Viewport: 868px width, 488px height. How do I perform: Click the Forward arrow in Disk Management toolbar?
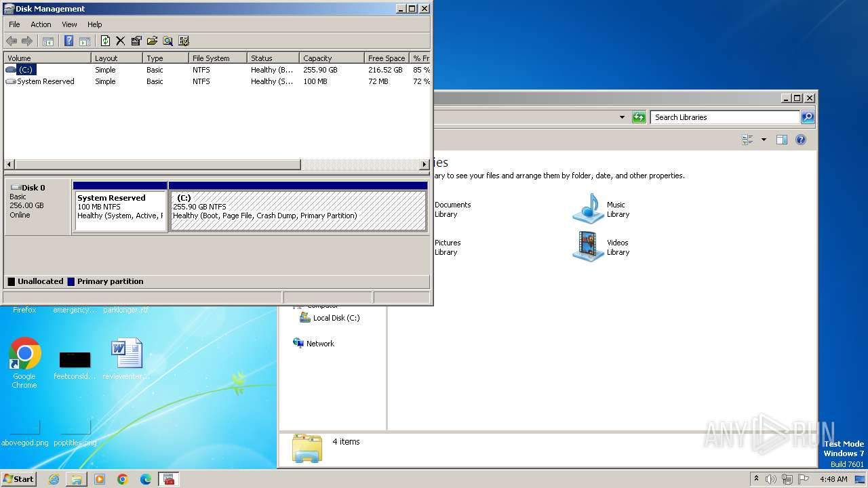pyautogui.click(x=27, y=41)
